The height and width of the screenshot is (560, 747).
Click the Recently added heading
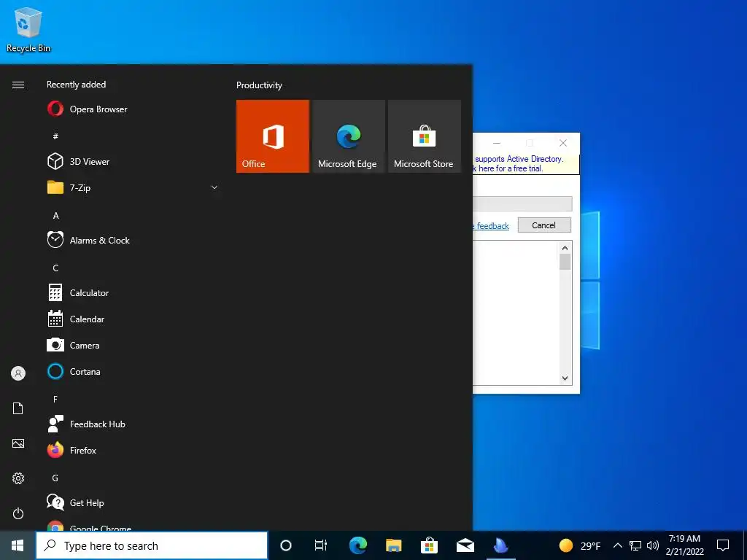[76, 85]
